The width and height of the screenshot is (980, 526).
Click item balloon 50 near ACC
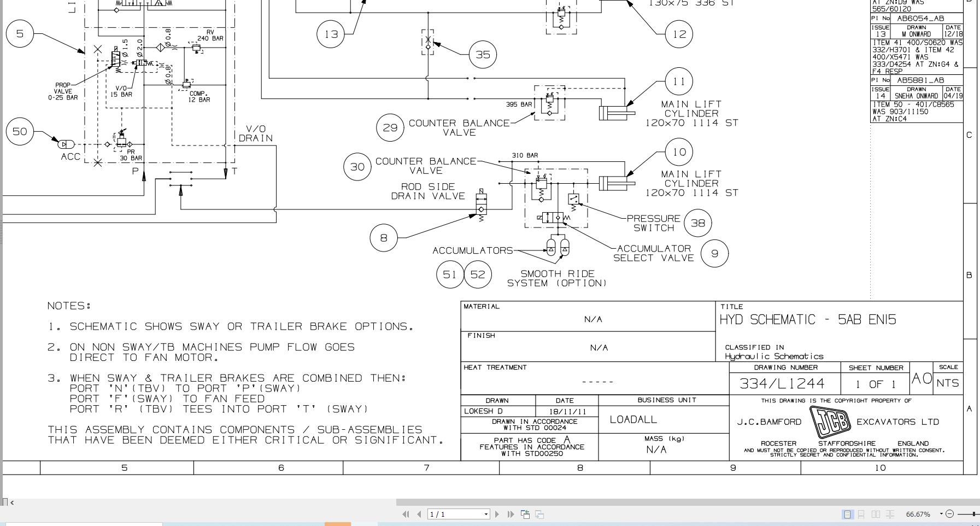coord(20,132)
